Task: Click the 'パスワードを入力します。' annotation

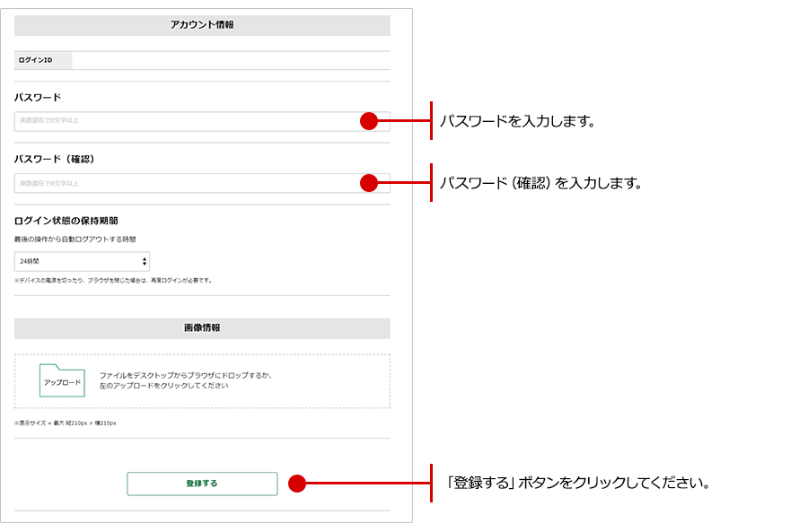Action: pyautogui.click(x=517, y=121)
